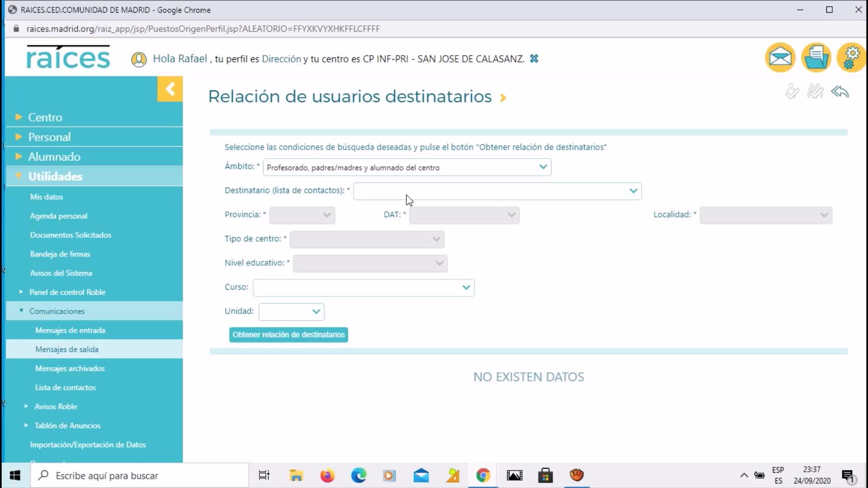The height and width of the screenshot is (488, 868).
Task: Click the back arrows return icon
Action: point(840,92)
